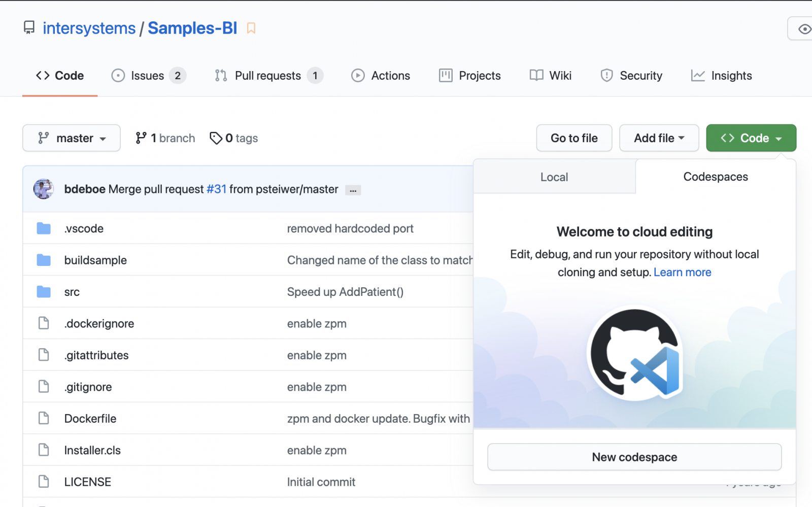
Task: Follow the Learn more link
Action: (x=682, y=273)
